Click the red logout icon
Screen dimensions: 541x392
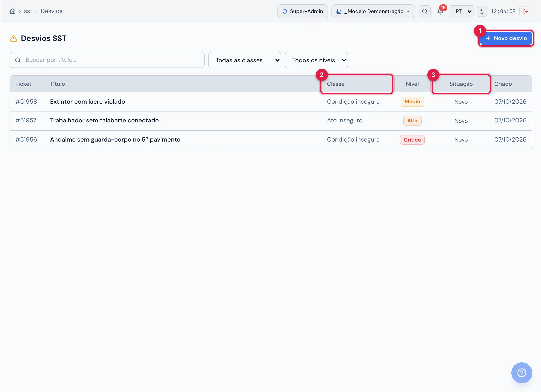526,11
